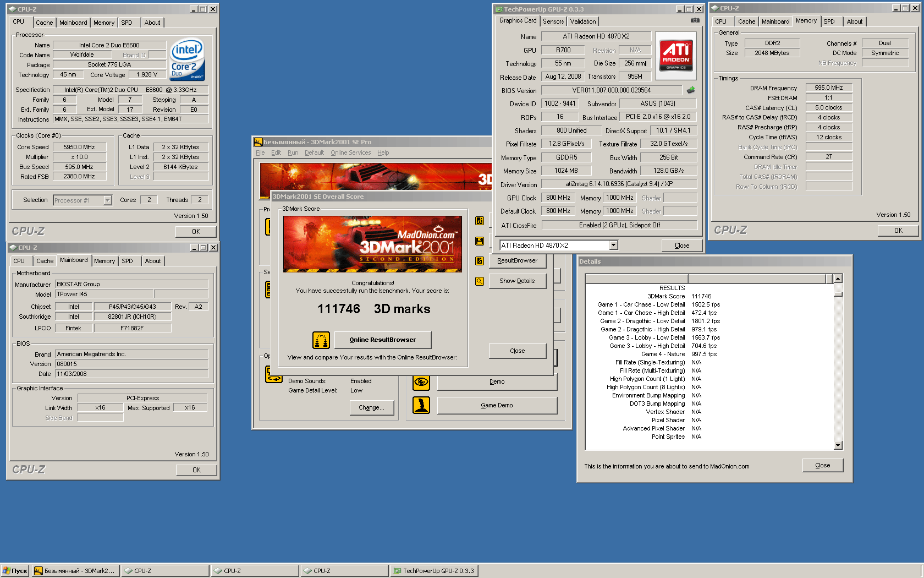Click Change... button for options
Image resolution: width=924 pixels, height=578 pixels.
372,408
